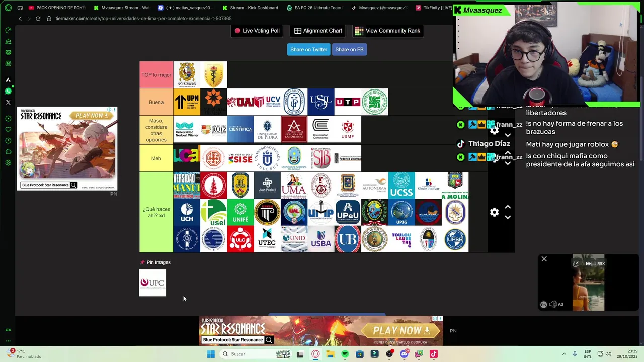
Task: Open the Live Voting Poll button
Action: point(257,31)
